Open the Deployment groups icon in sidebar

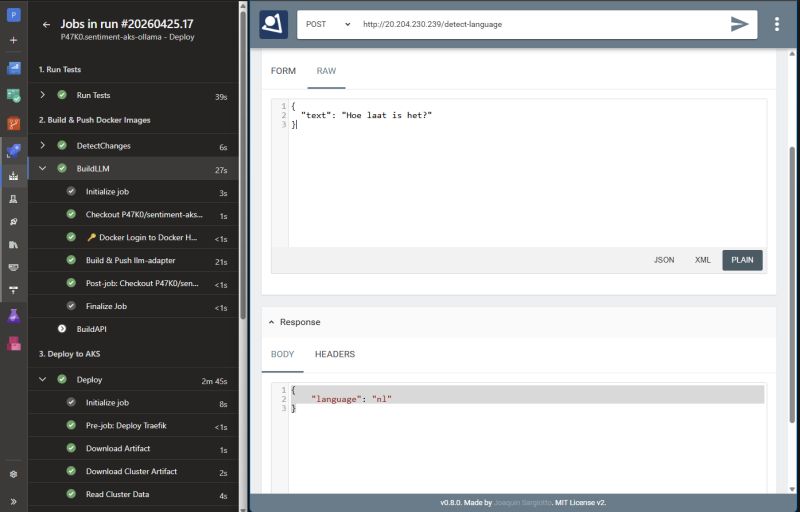click(x=14, y=290)
